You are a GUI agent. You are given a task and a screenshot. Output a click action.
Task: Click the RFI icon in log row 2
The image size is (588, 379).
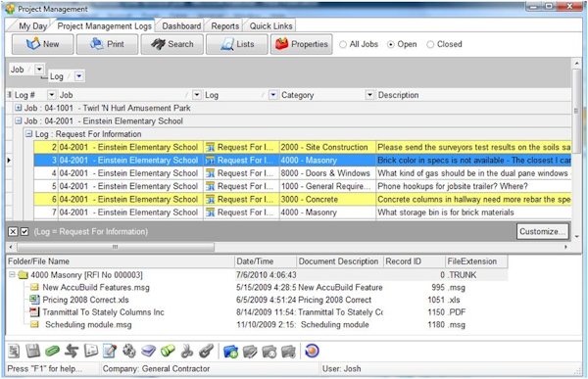211,147
